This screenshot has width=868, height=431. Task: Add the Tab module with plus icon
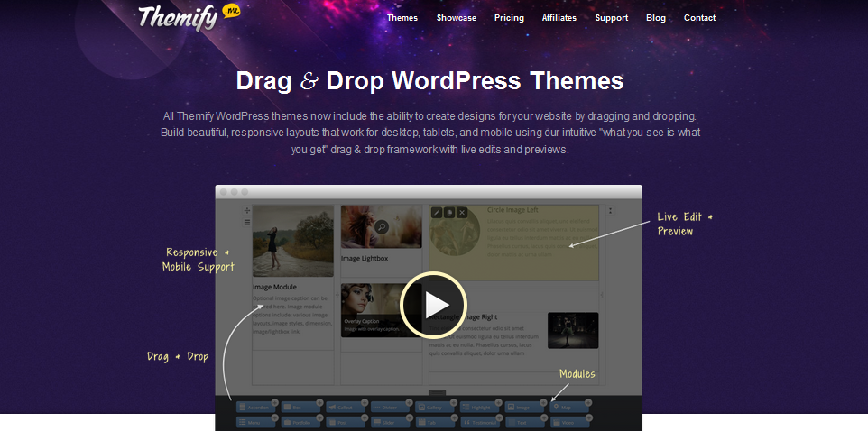455,417
